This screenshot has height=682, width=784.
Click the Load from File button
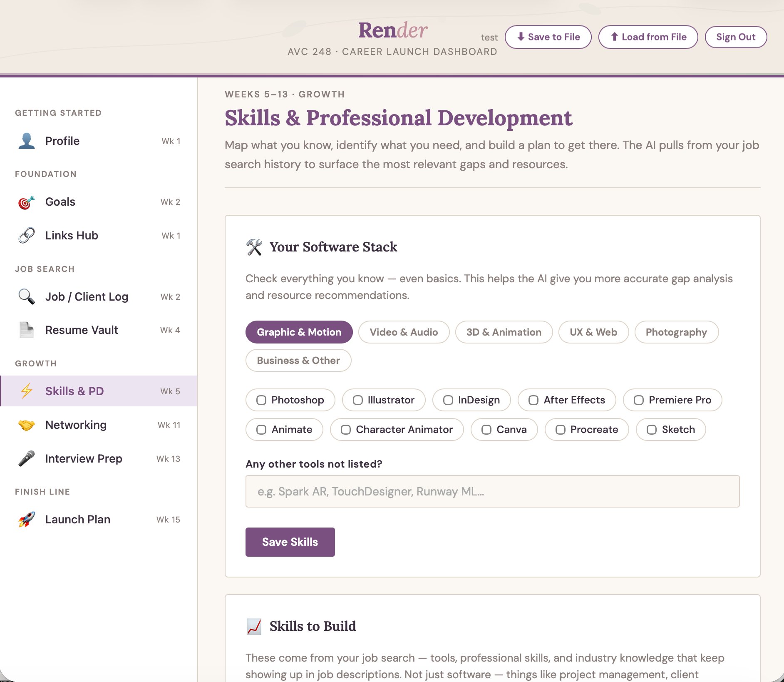click(x=648, y=37)
